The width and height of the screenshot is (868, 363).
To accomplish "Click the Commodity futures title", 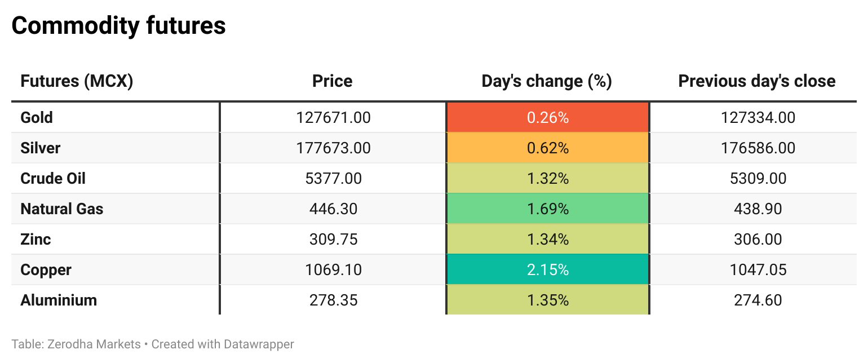I will pyautogui.click(x=118, y=26).
